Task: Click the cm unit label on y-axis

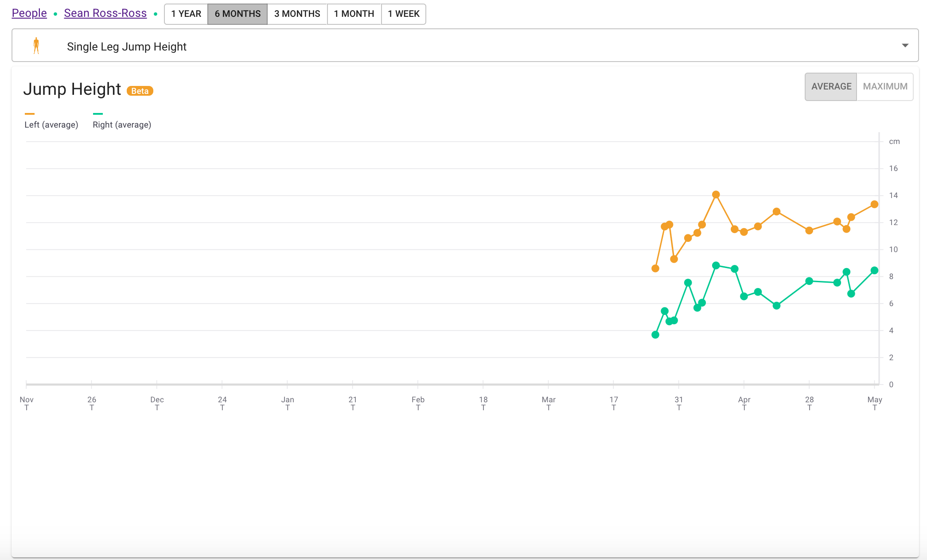Action: (894, 142)
